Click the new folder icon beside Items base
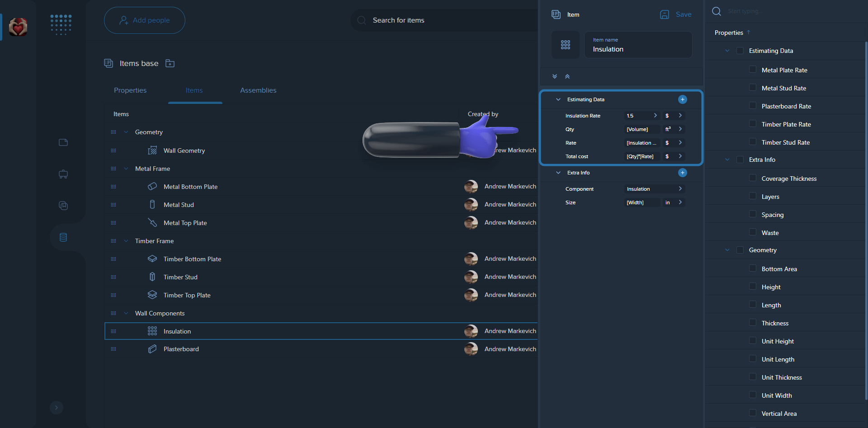The image size is (868, 428). click(x=170, y=63)
